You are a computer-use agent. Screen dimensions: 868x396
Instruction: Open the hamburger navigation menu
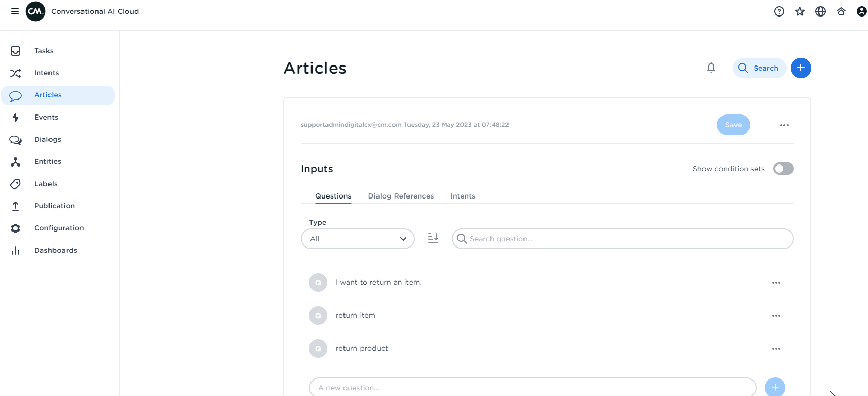tap(15, 11)
